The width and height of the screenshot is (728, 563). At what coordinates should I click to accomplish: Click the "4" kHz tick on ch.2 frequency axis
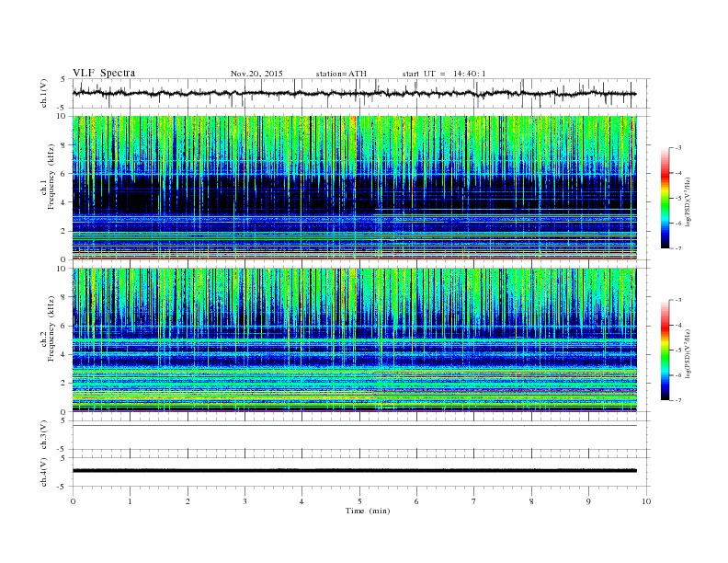tap(64, 354)
